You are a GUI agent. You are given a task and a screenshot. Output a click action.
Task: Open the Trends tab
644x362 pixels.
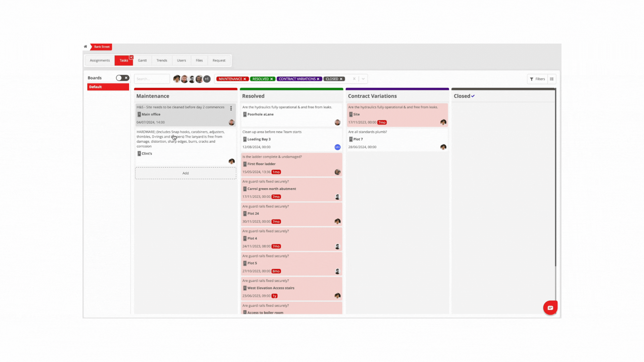click(x=162, y=61)
